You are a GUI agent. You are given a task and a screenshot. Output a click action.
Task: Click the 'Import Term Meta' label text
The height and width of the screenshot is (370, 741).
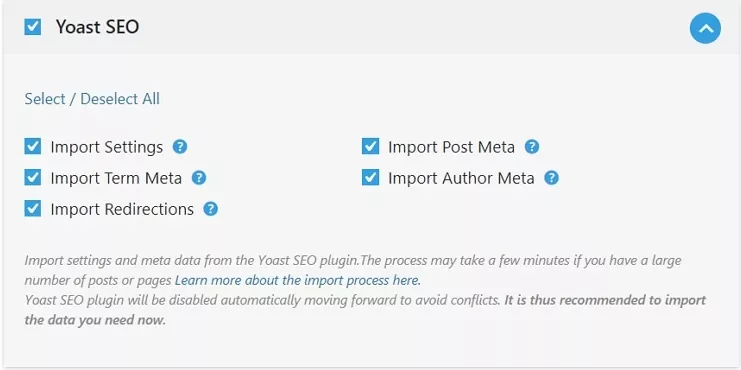click(116, 179)
